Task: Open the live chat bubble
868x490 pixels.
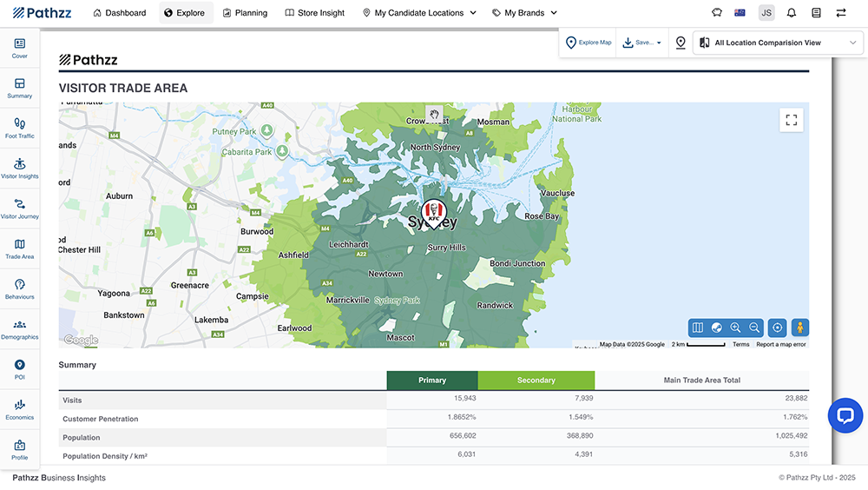Action: [845, 415]
